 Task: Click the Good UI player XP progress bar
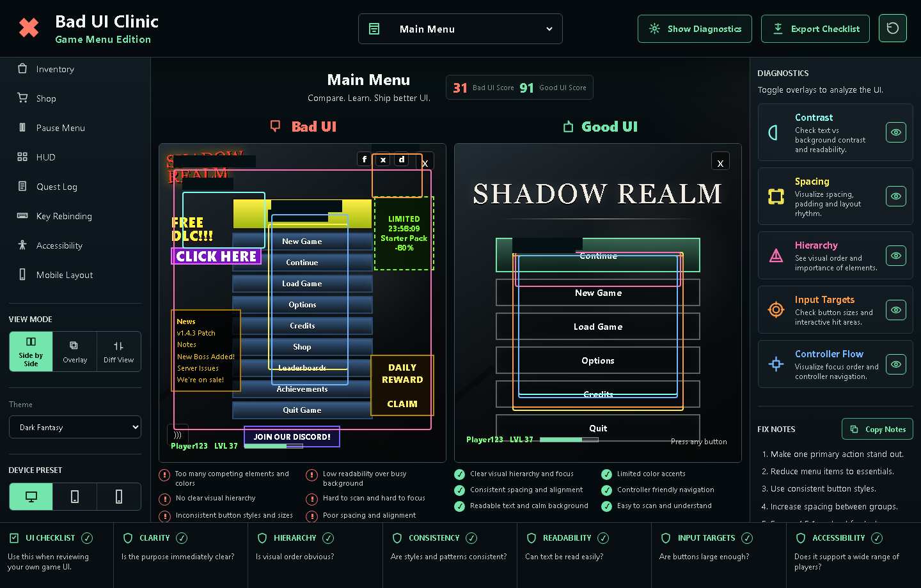tap(569, 440)
